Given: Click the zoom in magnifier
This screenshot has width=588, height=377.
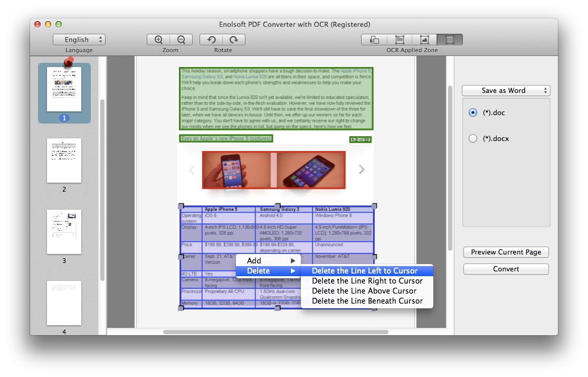Looking at the screenshot, I should 159,40.
